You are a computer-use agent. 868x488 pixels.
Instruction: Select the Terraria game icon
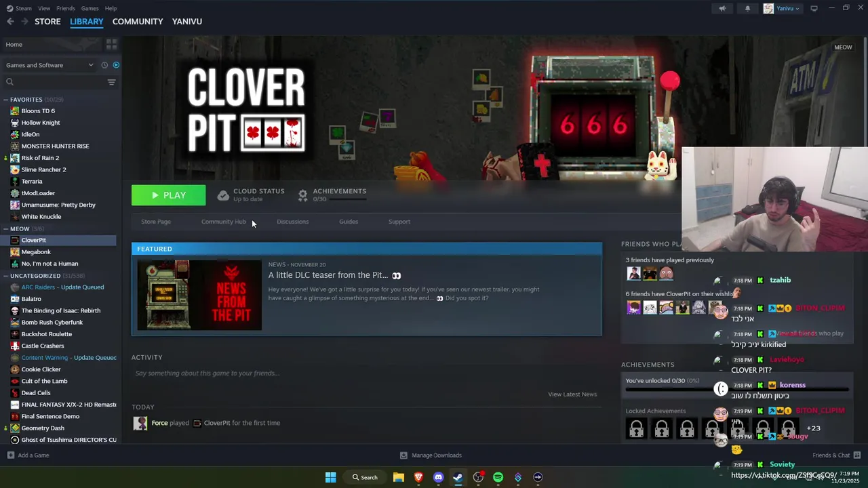coord(15,182)
